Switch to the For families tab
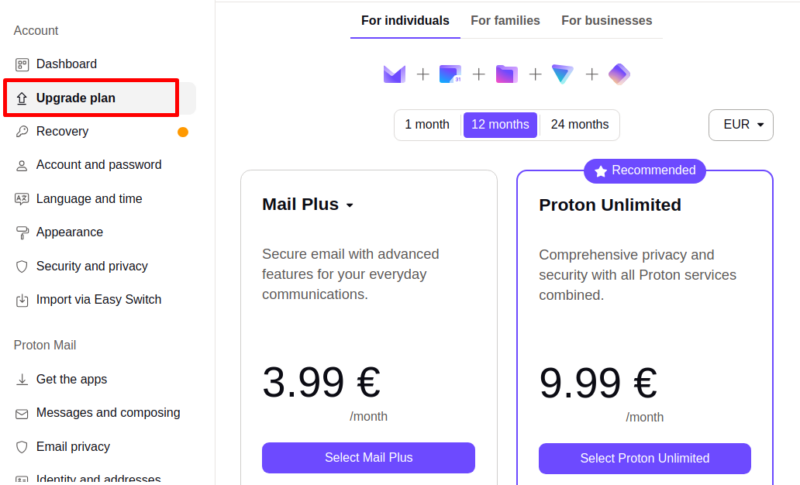 point(505,20)
